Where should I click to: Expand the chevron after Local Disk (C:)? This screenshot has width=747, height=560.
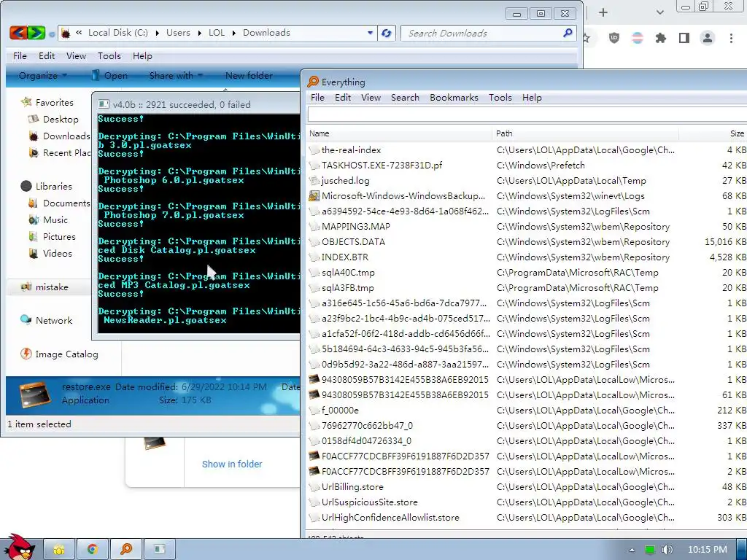(158, 33)
